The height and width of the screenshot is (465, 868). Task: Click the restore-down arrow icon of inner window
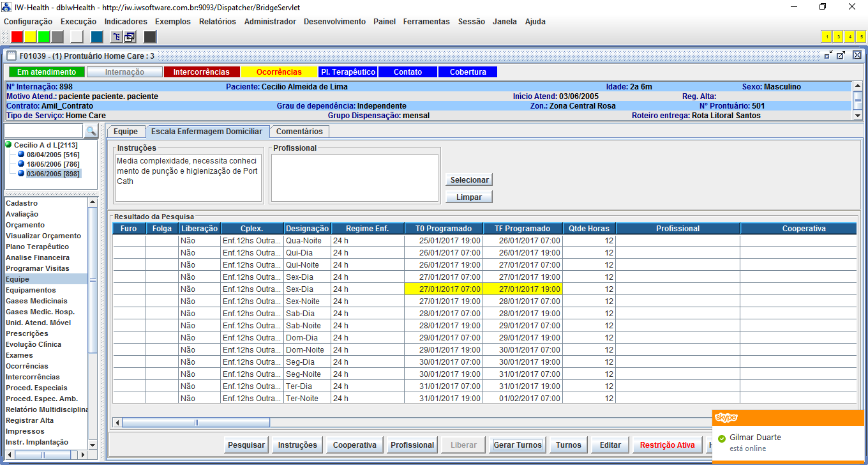[x=828, y=56]
